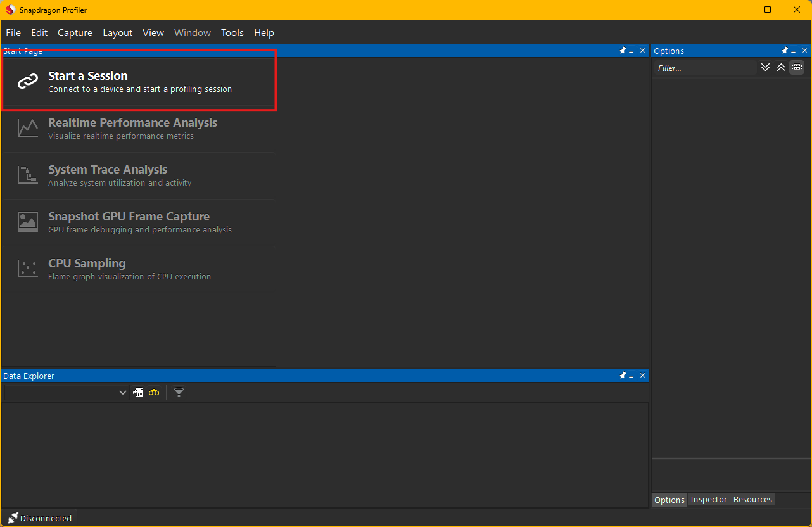Click the Snapdragon Profiler logo in title bar

(10, 10)
